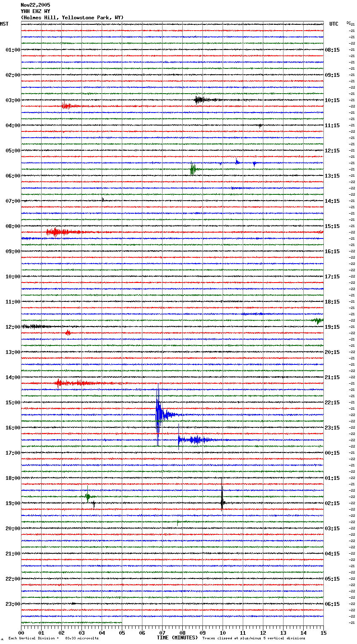
Task: Click the 00:15 UTC row label
Action: pyautogui.click(x=332, y=453)
